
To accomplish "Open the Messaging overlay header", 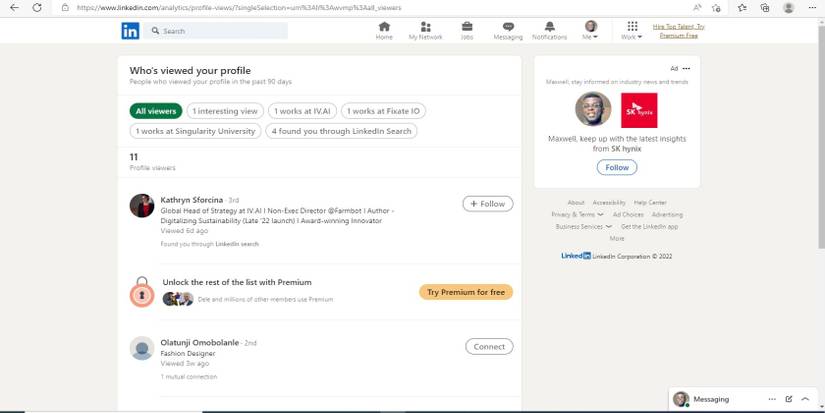I will (x=711, y=399).
